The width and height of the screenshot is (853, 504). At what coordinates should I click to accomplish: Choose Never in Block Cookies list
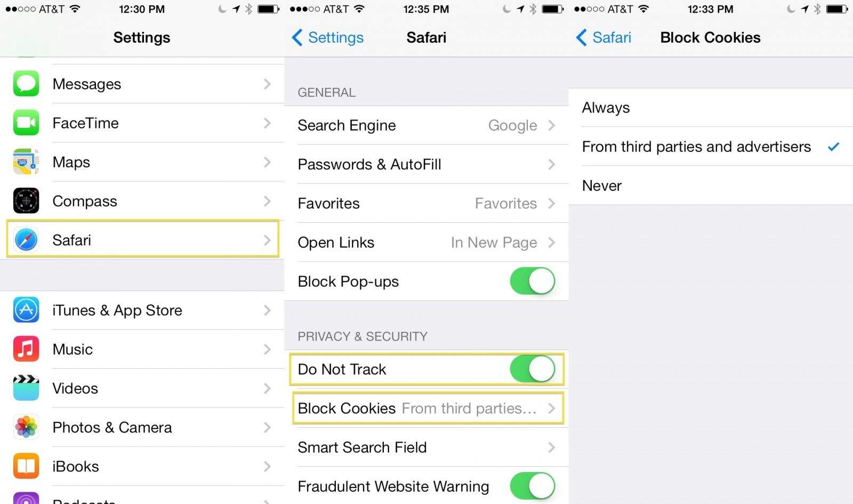pos(711,185)
